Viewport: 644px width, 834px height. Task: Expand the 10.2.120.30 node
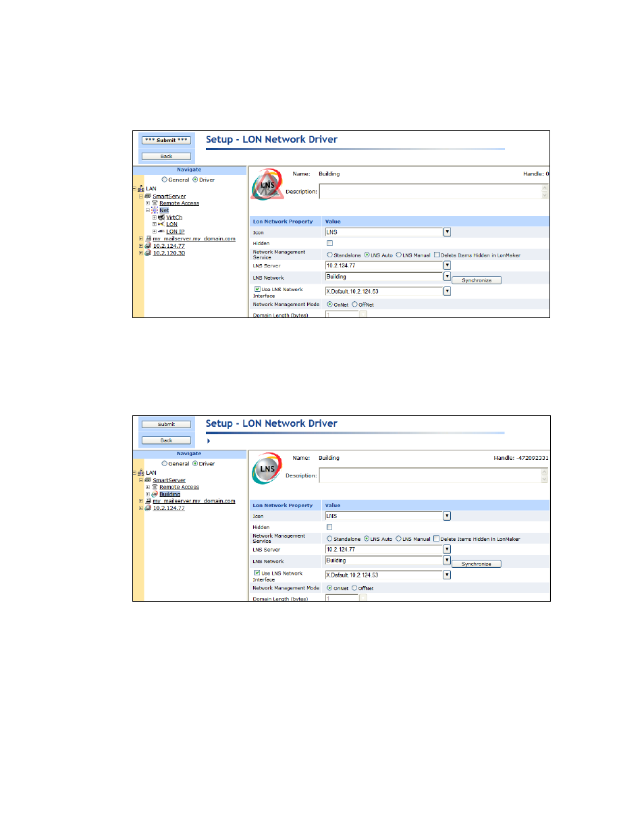click(x=141, y=253)
